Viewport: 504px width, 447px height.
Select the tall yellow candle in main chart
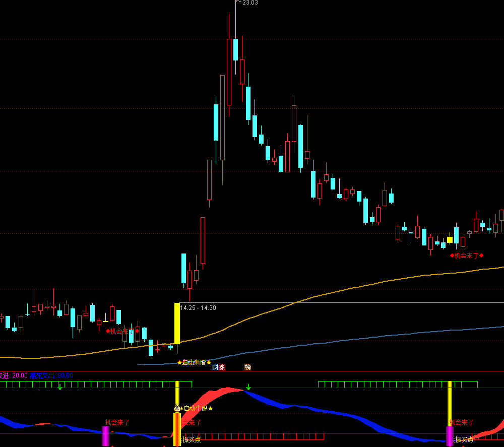tap(177, 323)
